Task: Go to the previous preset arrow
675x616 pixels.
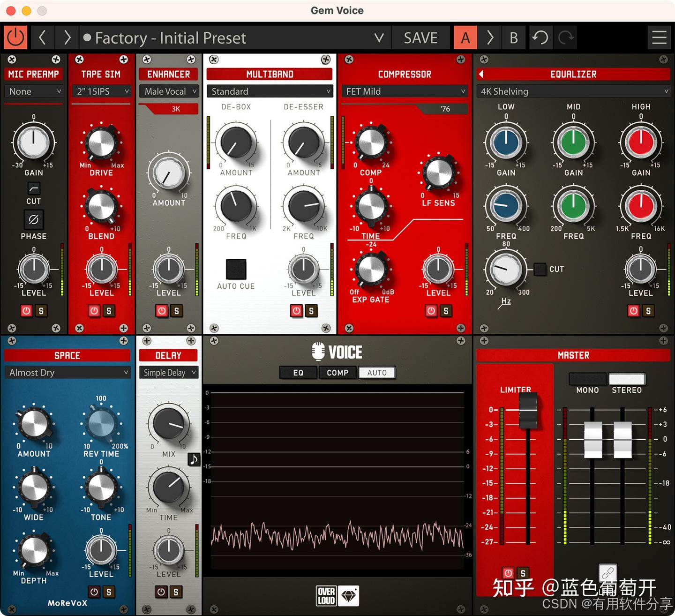Action: point(43,38)
